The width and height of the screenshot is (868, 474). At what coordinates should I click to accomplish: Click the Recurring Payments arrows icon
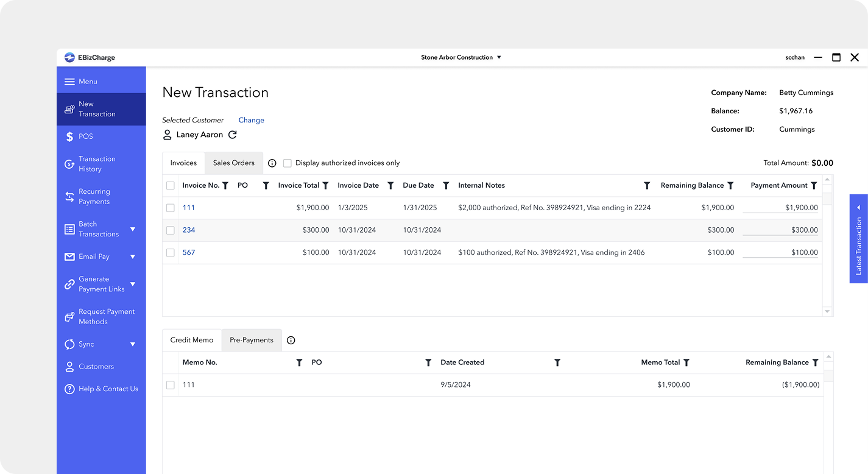coord(69,197)
